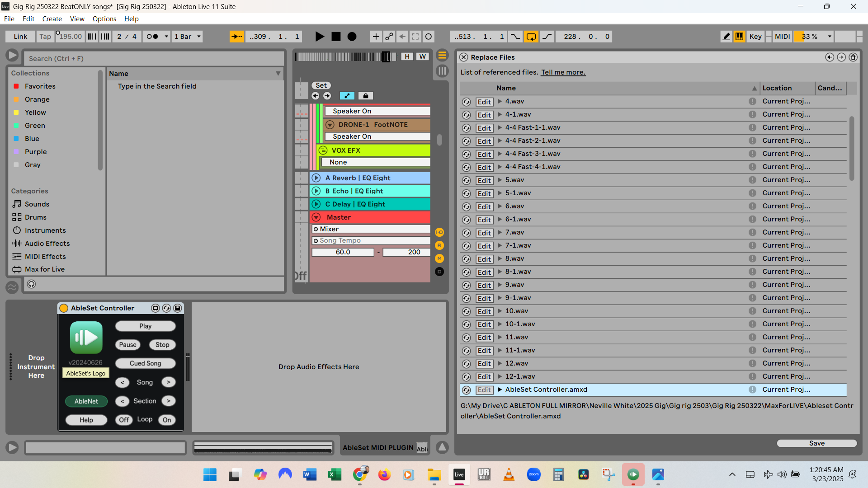Open the Options menu
This screenshot has height=488, width=868.
pyautogui.click(x=104, y=19)
